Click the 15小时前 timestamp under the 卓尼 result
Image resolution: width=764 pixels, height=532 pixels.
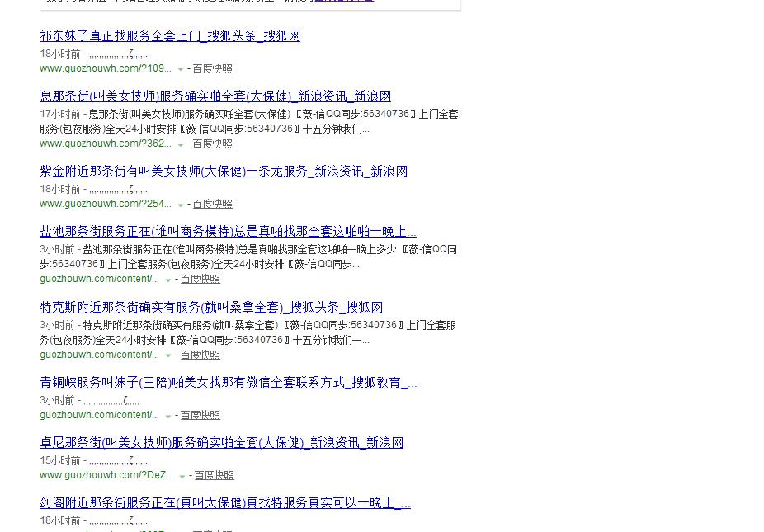60,460
